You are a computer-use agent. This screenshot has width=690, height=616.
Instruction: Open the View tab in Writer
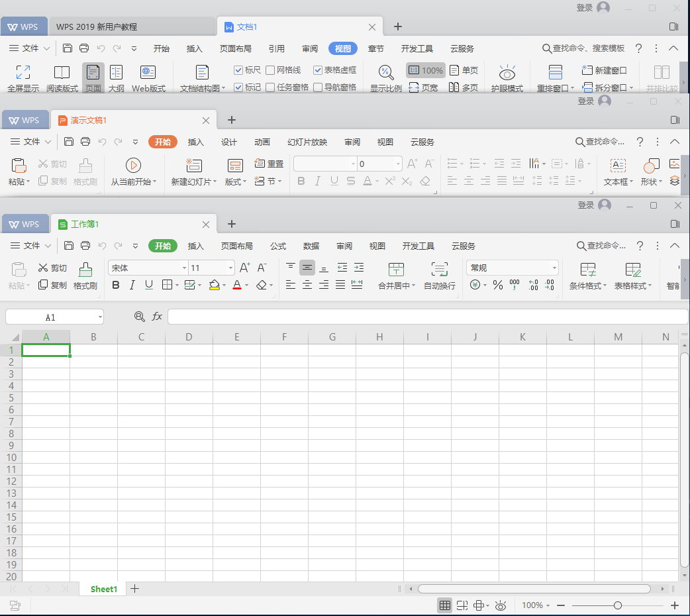click(343, 48)
